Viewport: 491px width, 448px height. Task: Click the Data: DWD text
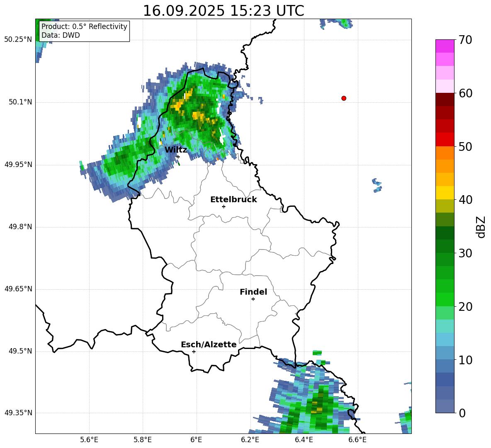(x=61, y=35)
